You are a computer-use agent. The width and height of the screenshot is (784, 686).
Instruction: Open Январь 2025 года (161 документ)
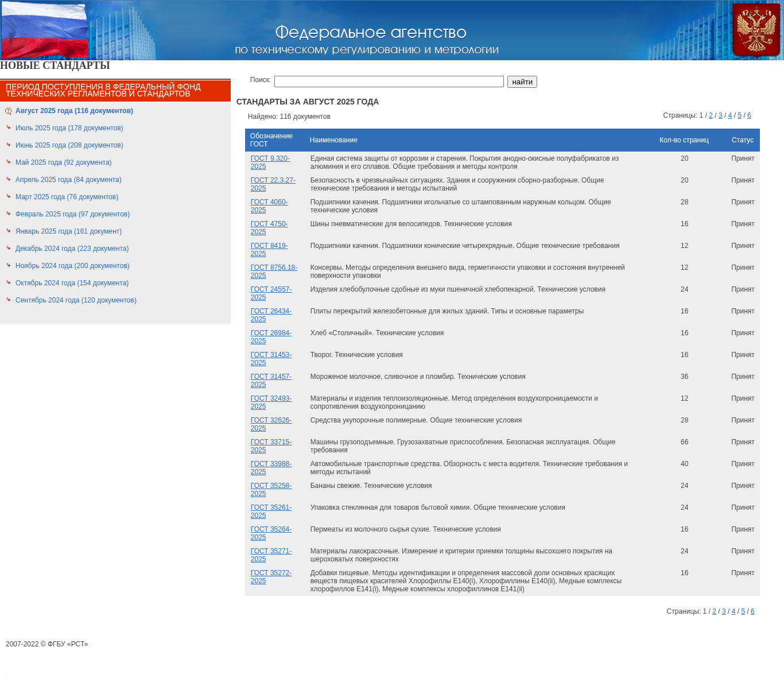[69, 231]
